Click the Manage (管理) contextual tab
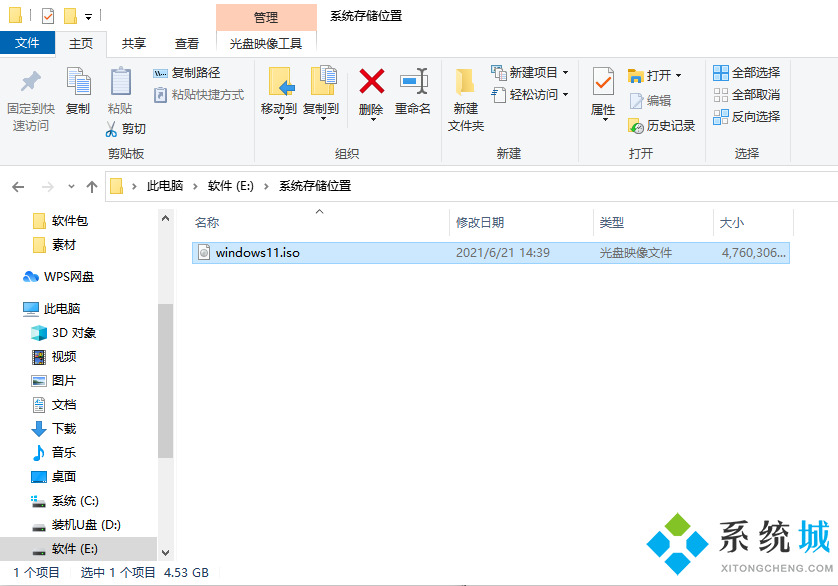 tap(266, 17)
